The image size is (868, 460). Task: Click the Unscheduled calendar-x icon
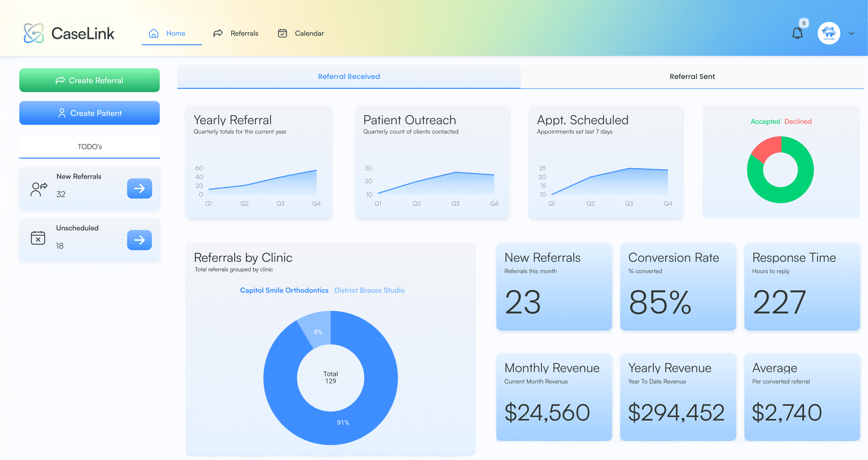click(38, 238)
